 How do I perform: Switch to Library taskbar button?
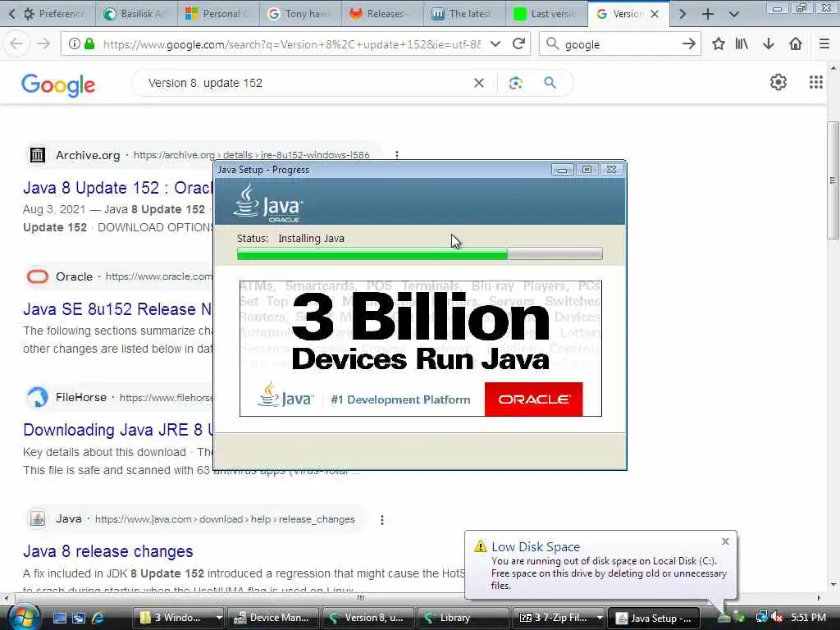point(463,618)
